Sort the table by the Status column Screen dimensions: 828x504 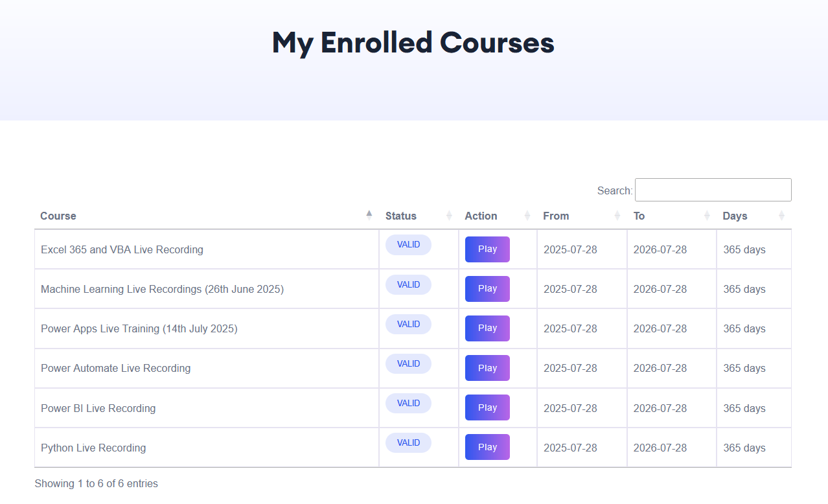450,215
